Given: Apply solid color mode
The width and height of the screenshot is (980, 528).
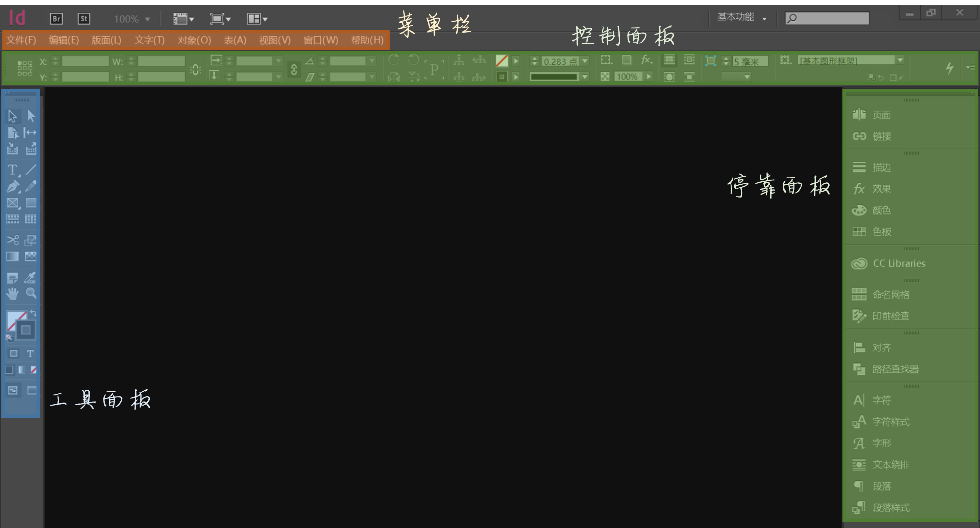Looking at the screenshot, I should pyautogui.click(x=9, y=370).
